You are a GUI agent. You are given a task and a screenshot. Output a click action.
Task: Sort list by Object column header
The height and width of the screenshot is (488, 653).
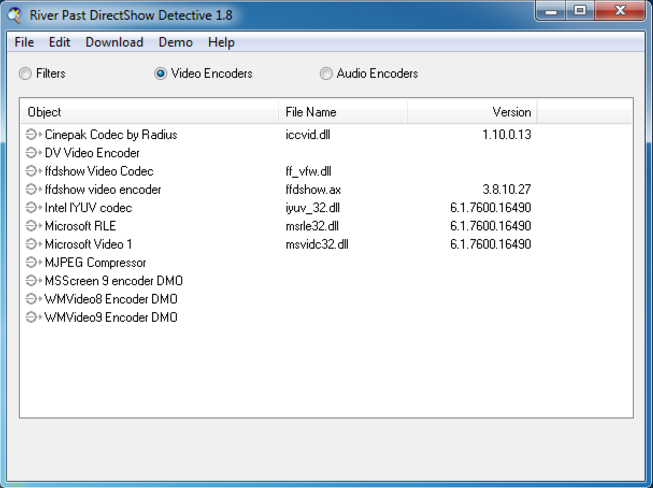(149, 112)
